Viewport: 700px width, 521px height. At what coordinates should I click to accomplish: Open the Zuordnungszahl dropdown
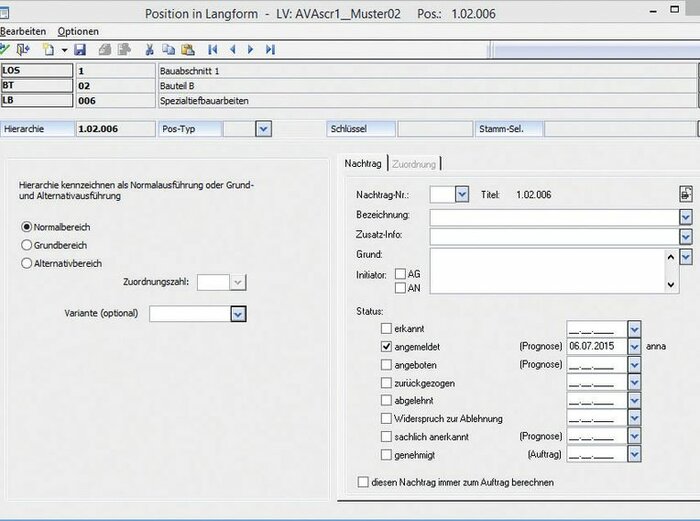tap(238, 282)
